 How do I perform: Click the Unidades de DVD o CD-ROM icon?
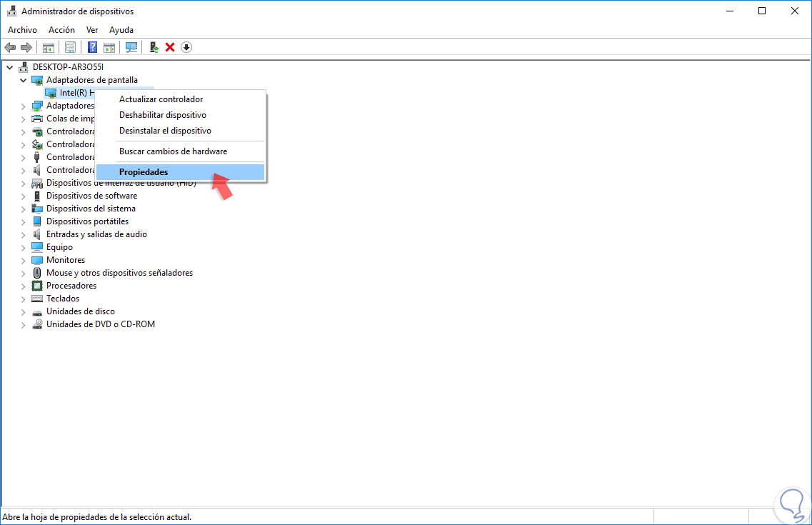36,324
